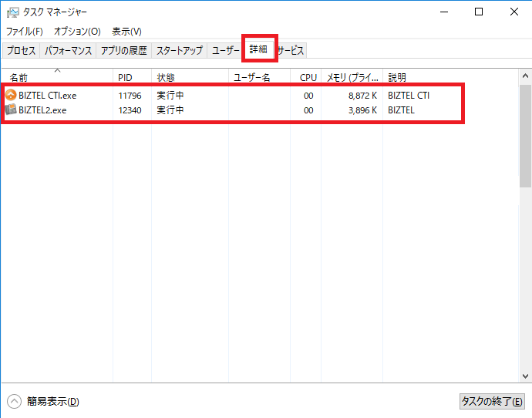Click memory value 3,896 K
This screenshot has width=532, height=418.
[x=362, y=110]
